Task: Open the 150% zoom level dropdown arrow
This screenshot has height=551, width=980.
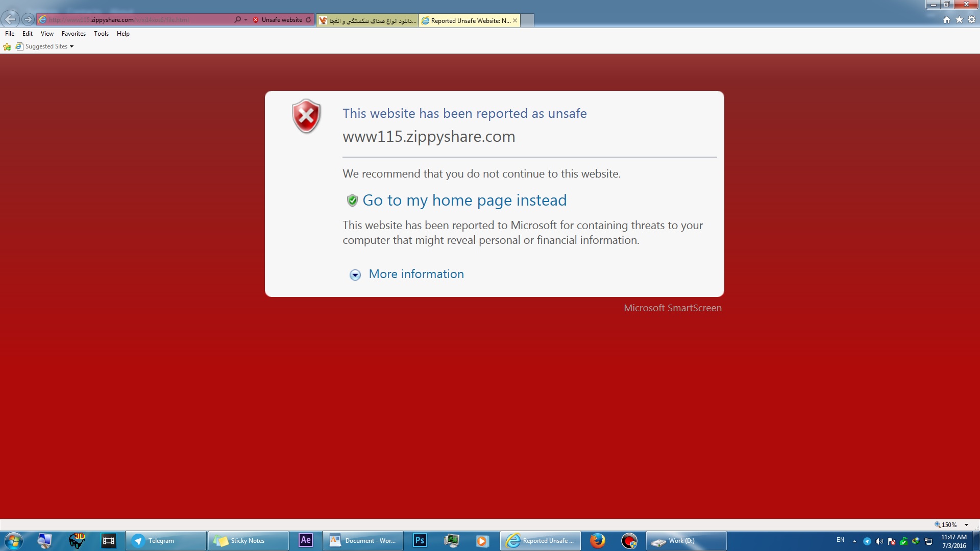Action: coord(966,525)
